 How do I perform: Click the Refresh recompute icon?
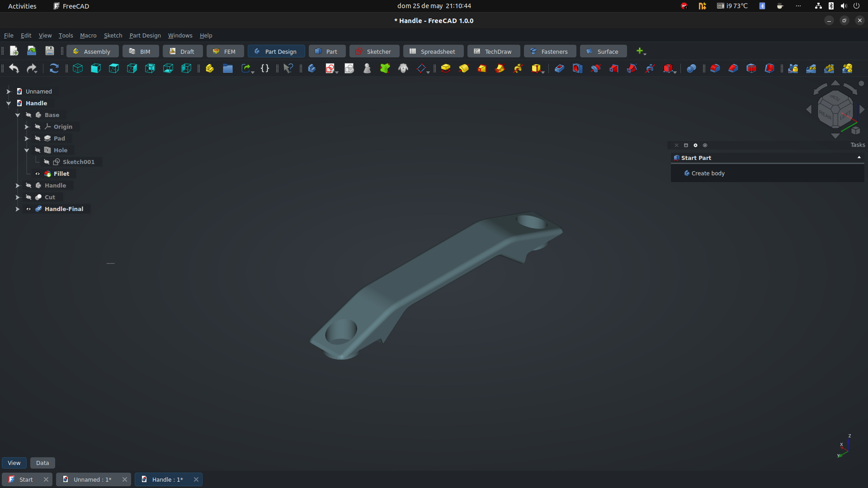click(x=54, y=68)
